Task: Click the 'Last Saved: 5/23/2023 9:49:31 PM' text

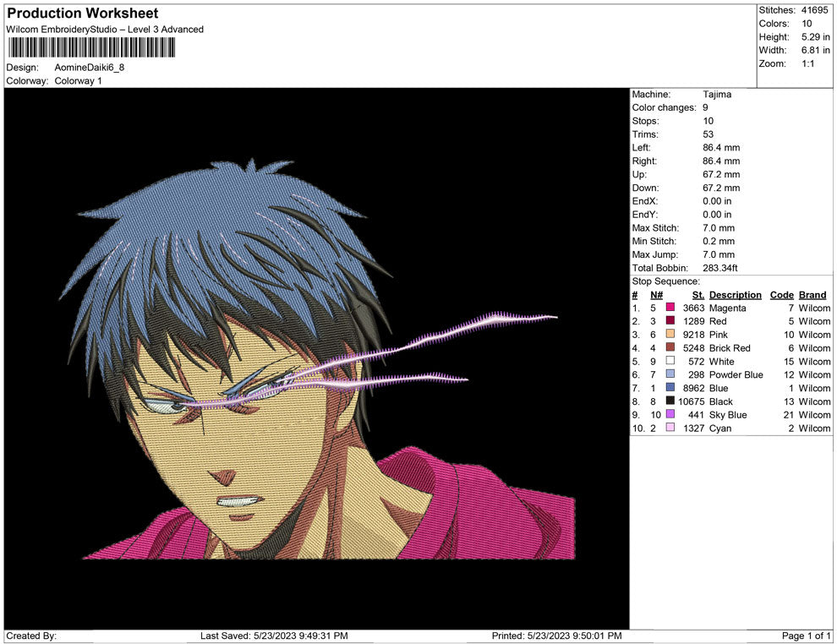Action: tap(274, 636)
